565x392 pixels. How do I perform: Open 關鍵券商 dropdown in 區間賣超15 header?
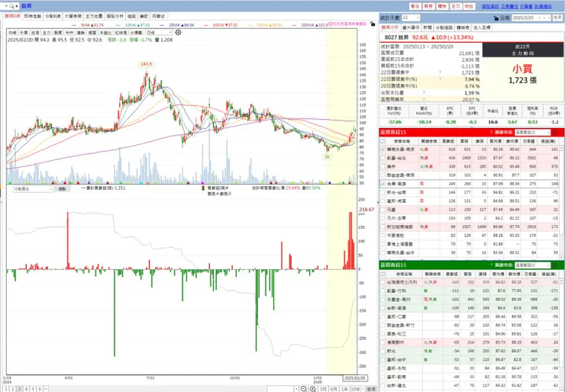(x=533, y=265)
